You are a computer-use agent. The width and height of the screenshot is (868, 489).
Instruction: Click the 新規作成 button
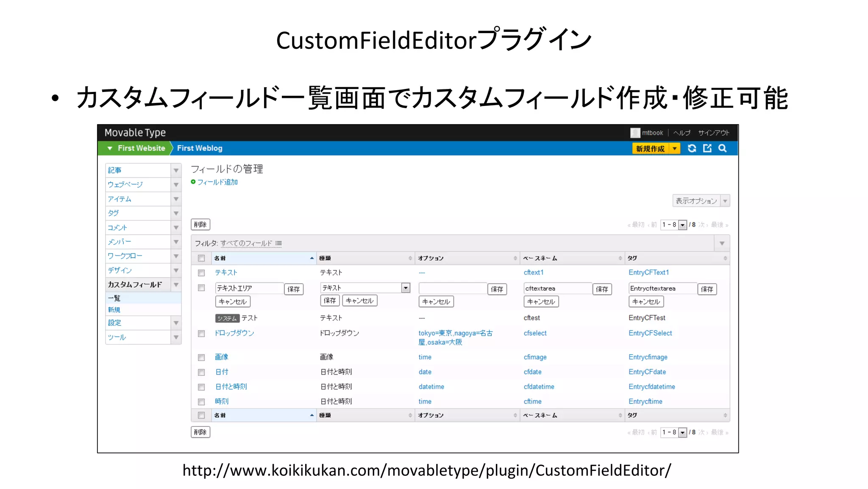tap(651, 149)
